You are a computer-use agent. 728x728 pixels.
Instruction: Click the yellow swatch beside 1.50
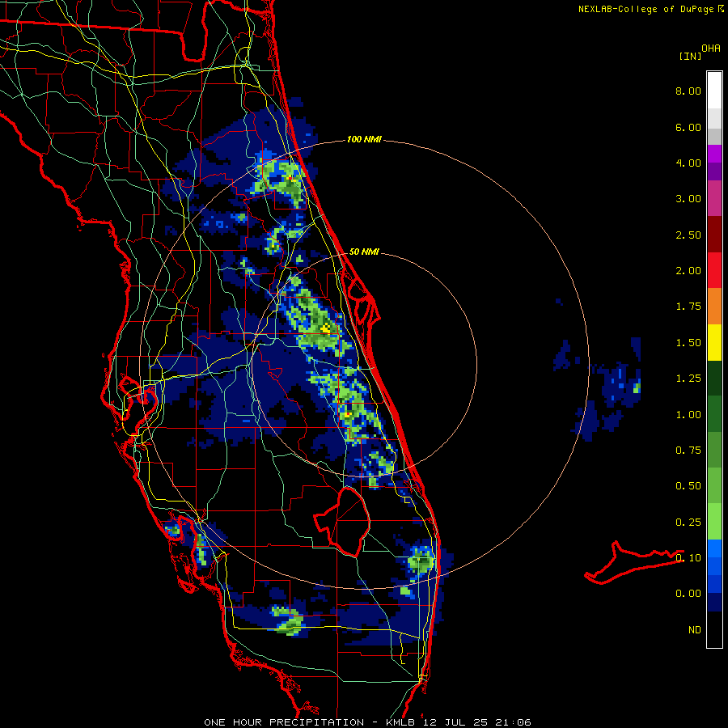pos(714,342)
